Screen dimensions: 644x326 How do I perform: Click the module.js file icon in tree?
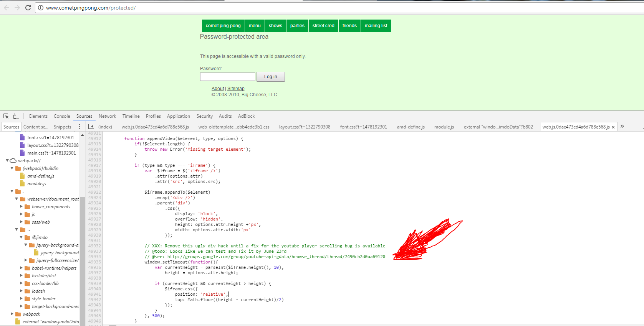22,183
